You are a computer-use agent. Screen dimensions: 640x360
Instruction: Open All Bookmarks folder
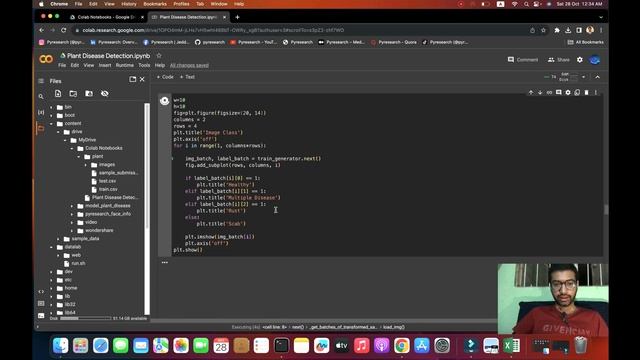(x=585, y=42)
